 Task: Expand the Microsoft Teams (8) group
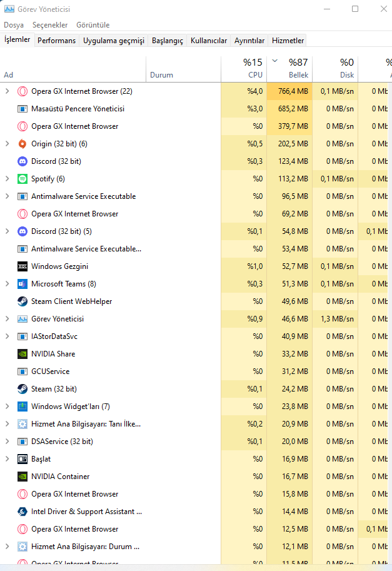pos(7,284)
